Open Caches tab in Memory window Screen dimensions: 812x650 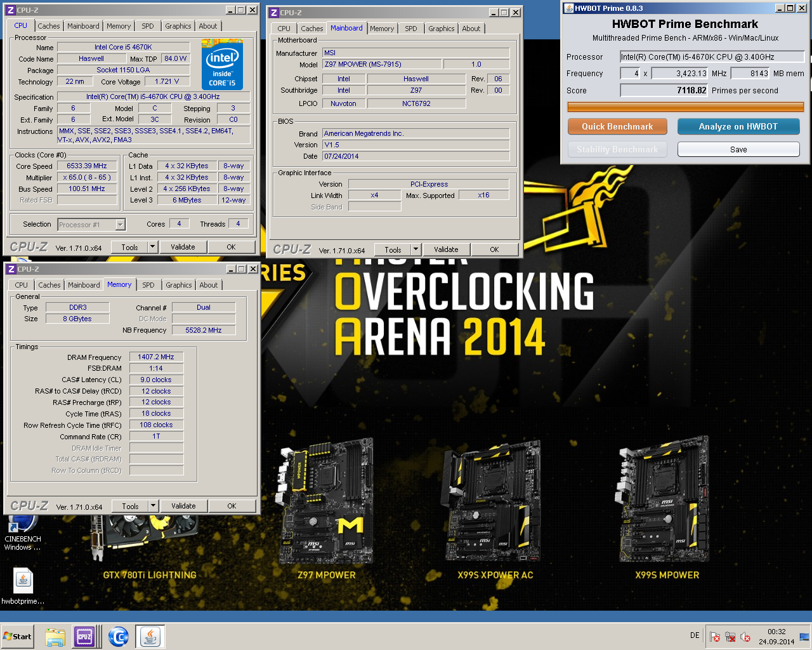point(49,285)
